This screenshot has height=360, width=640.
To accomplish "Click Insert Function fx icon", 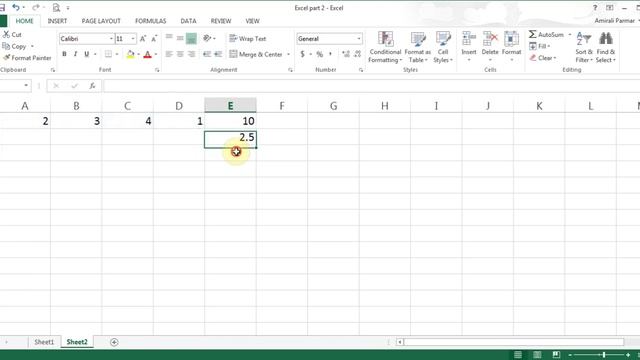I will click(x=92, y=86).
